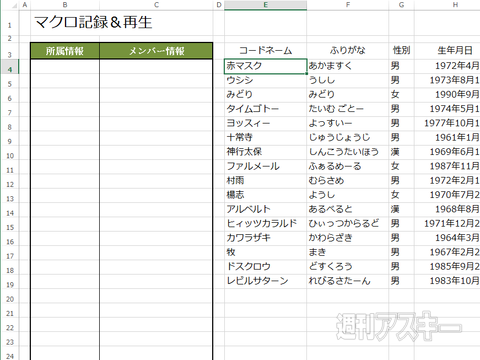The width and height of the screenshot is (480, 360).
Task: Click the れびるさたーん furigana cell
Action: coord(348,281)
